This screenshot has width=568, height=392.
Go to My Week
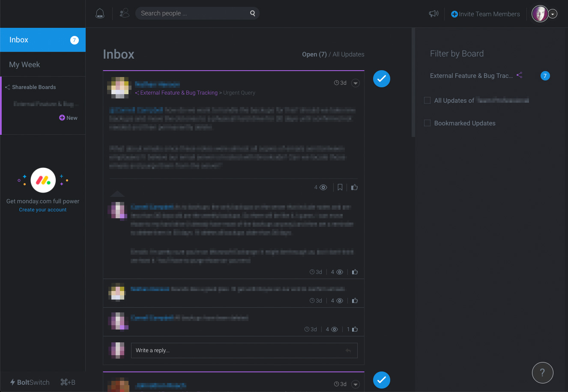[x=24, y=64]
